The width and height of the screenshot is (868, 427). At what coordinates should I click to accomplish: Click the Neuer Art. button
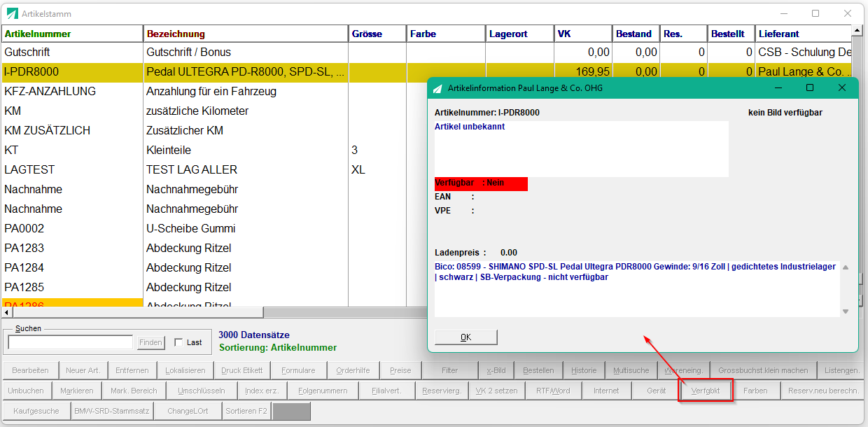coord(83,370)
